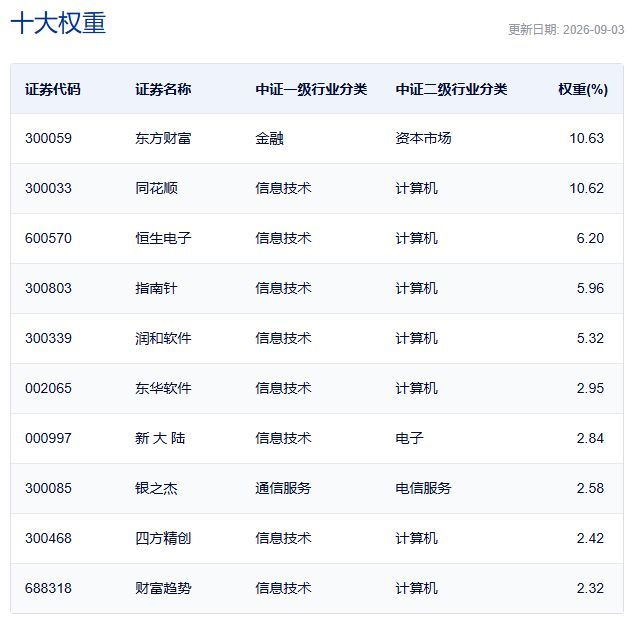
Task: Click the weight value 10.62
Action: pyautogui.click(x=587, y=188)
